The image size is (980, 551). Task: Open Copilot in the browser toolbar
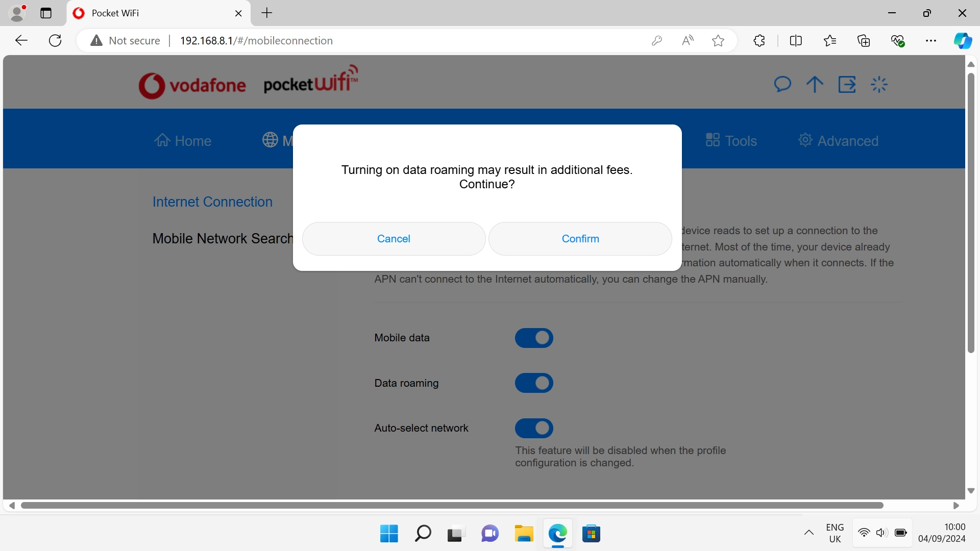(x=963, y=40)
